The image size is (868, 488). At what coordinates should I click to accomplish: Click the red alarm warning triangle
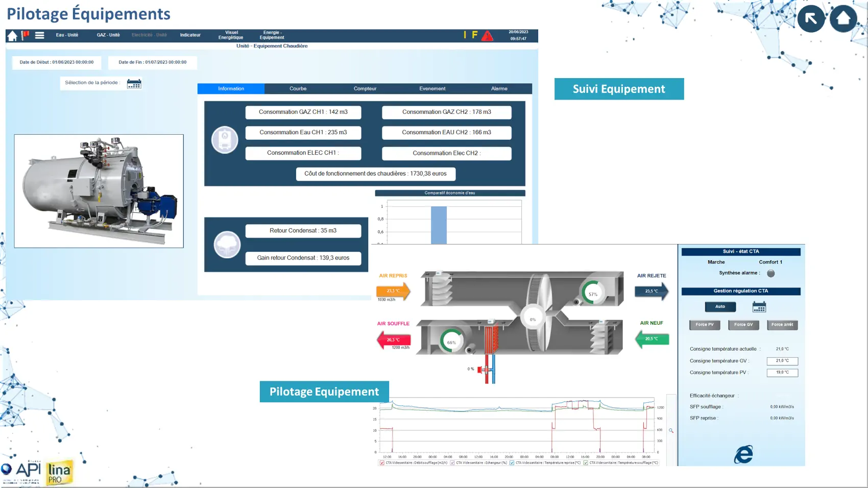point(488,36)
